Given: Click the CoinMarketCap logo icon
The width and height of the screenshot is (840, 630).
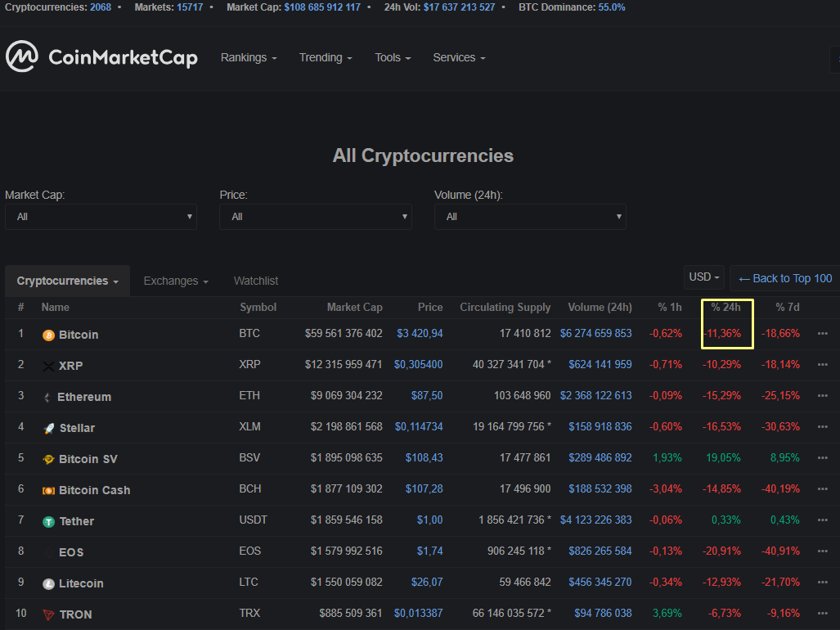Looking at the screenshot, I should tap(22, 57).
